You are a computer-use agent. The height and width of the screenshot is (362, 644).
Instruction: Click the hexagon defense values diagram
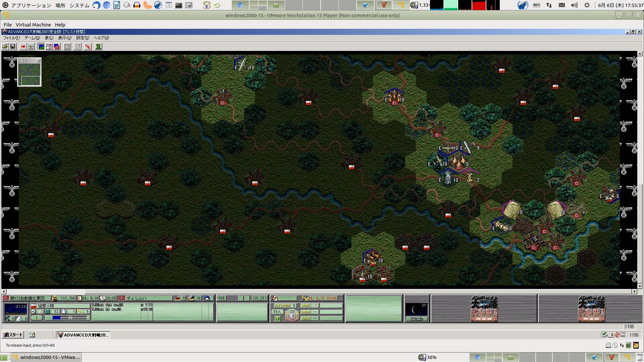[x=292, y=315]
